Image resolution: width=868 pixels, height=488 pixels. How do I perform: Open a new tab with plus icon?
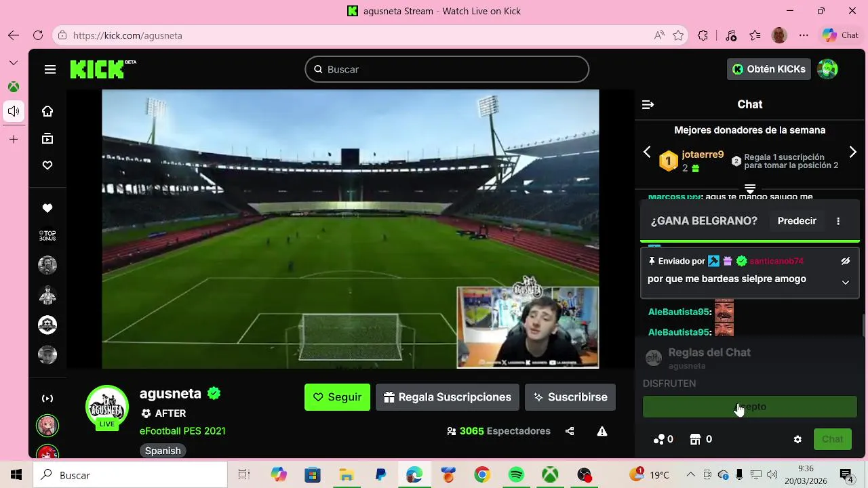tap(14, 139)
